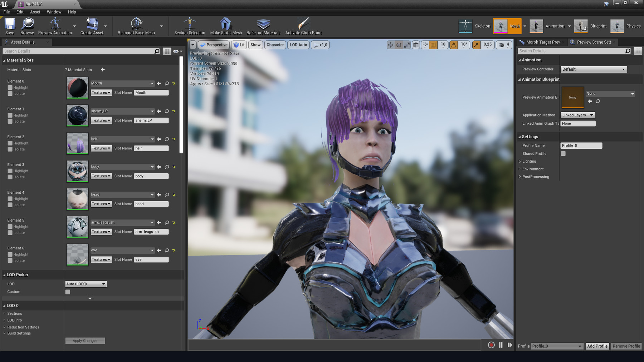Click the Lit view mode button

click(x=239, y=45)
